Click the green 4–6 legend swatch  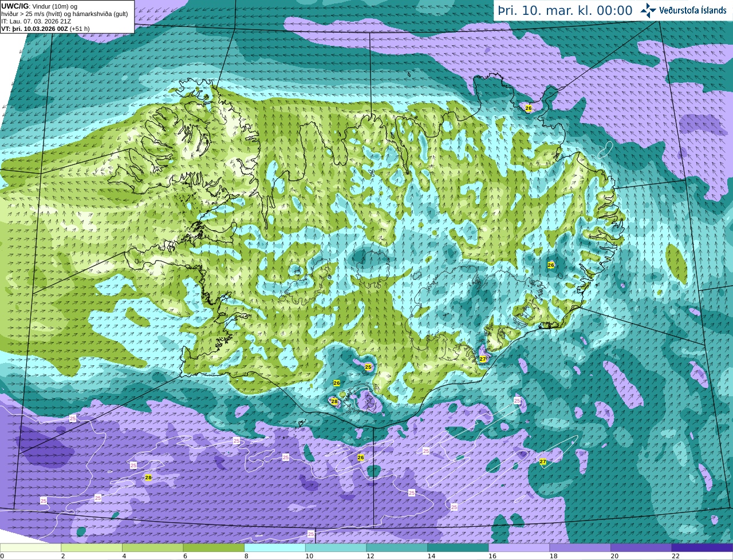153,548
